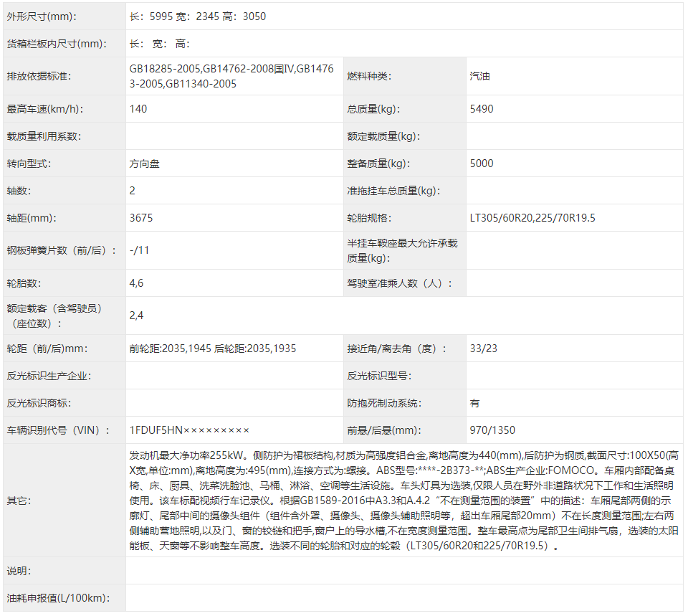Click the 货箱栏板内尺寸(mm) label
The height and width of the screenshot is (616, 688).
tap(57, 44)
